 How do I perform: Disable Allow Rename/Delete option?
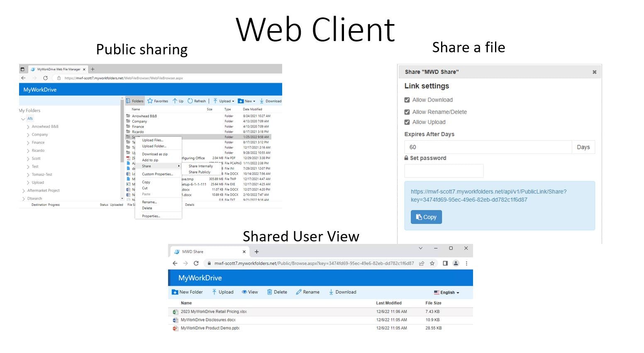tap(407, 112)
